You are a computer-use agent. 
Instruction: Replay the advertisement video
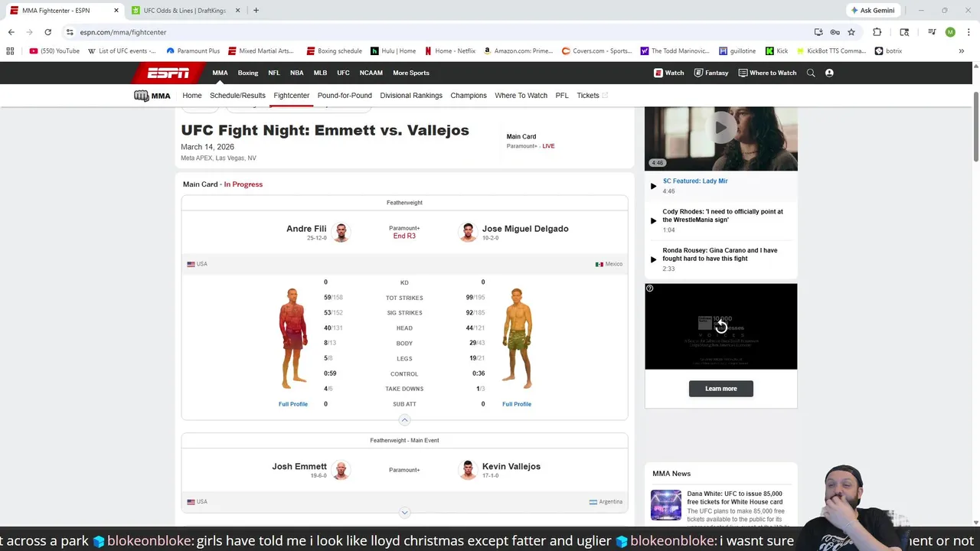pyautogui.click(x=721, y=327)
